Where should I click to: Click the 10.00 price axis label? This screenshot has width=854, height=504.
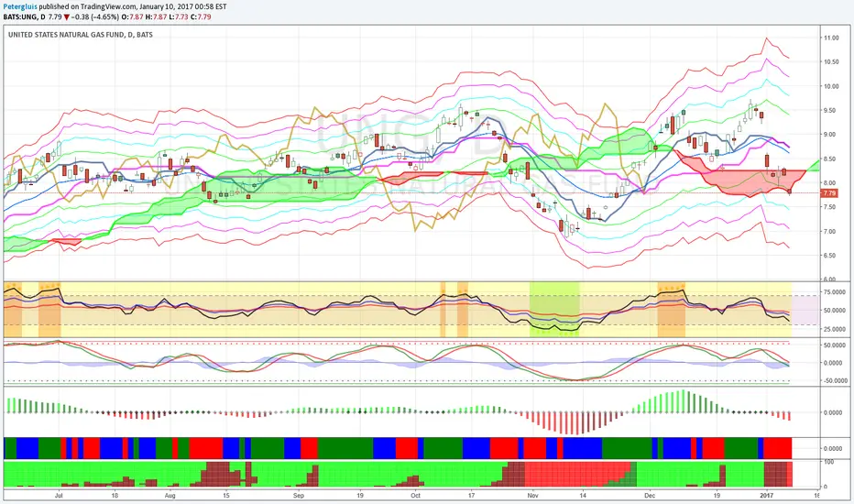point(831,86)
